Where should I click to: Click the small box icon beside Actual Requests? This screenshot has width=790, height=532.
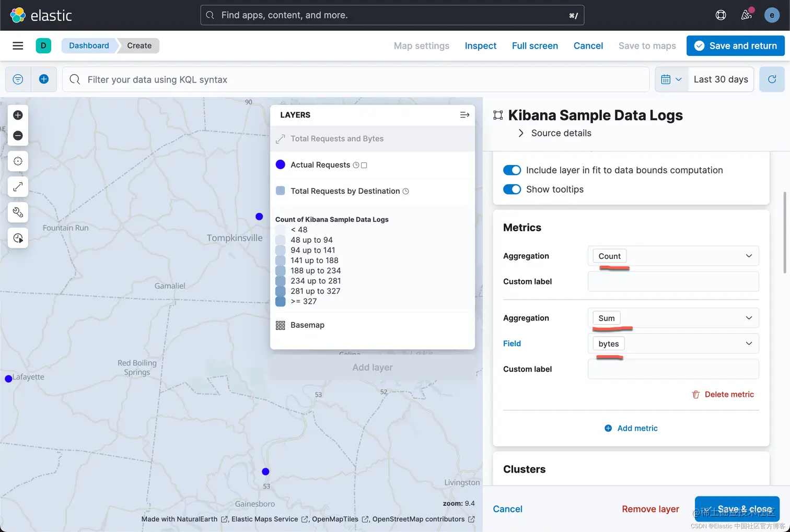[x=364, y=165]
